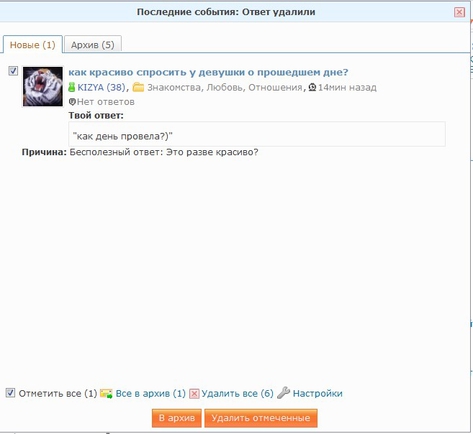Click the yellow folder category icon
473x434 pixels.
138,87
